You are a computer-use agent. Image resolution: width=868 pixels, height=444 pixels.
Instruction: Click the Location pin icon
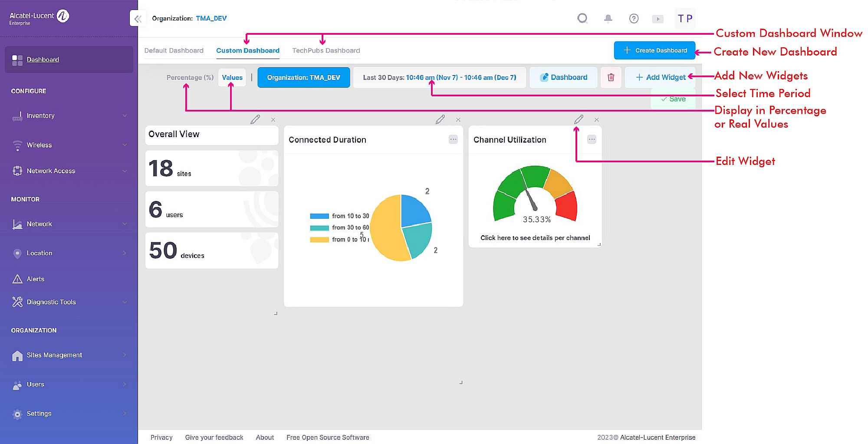coord(17,253)
